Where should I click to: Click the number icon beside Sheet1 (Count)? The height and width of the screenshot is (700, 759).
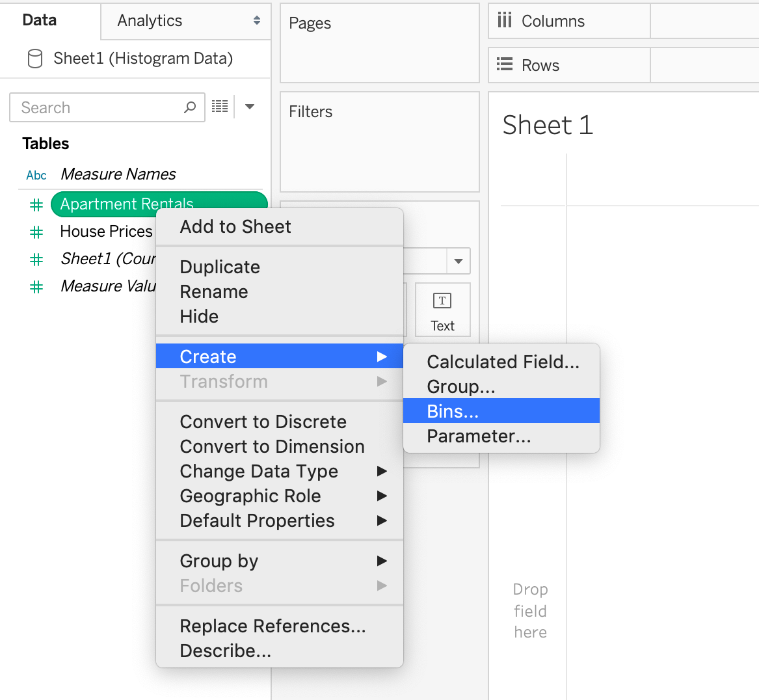[x=36, y=260]
